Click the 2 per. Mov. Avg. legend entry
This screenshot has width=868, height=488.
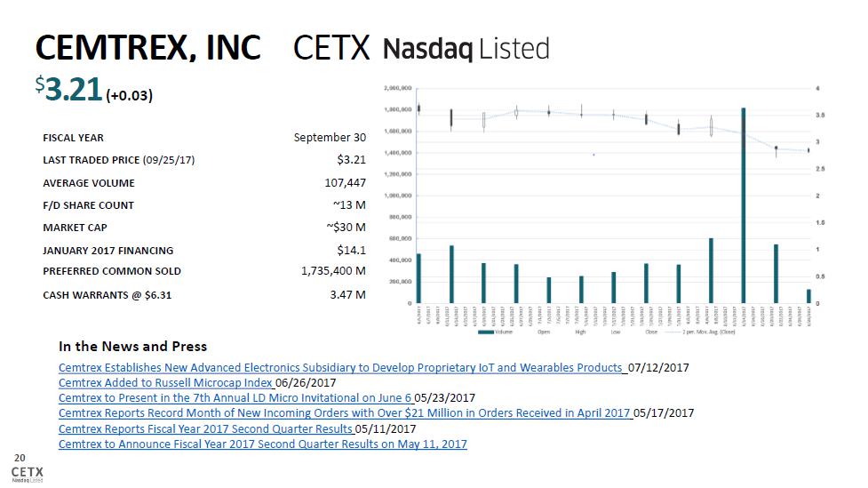[706, 332]
